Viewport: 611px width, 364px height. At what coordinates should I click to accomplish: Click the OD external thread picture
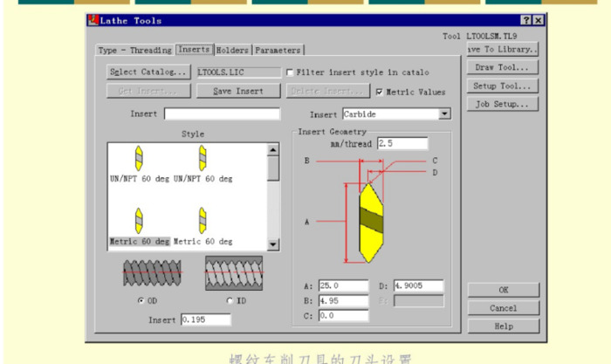point(151,274)
